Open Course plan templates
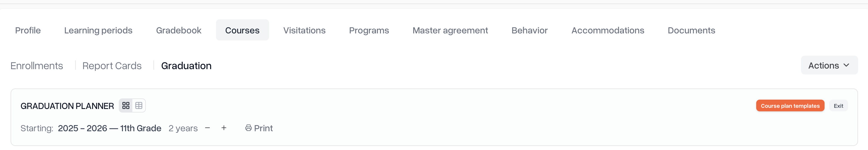This screenshot has height=150, width=868. coord(790,105)
